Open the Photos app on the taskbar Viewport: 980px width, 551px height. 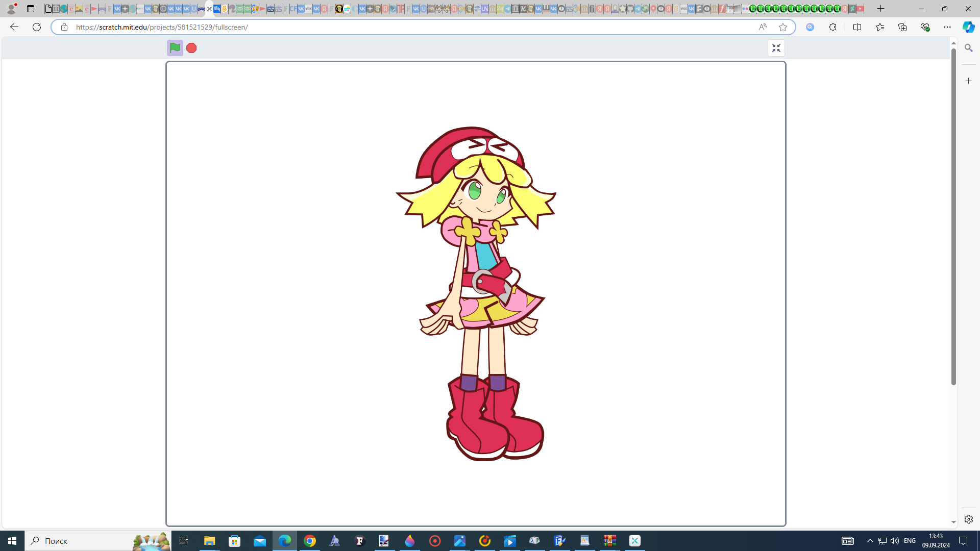pyautogui.click(x=459, y=541)
